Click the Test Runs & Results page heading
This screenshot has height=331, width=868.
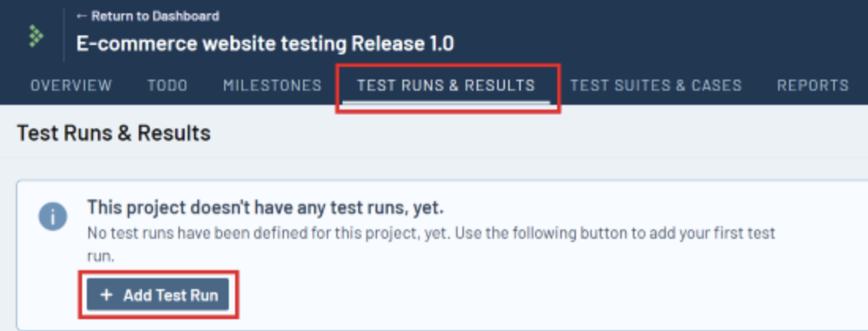coord(114,133)
